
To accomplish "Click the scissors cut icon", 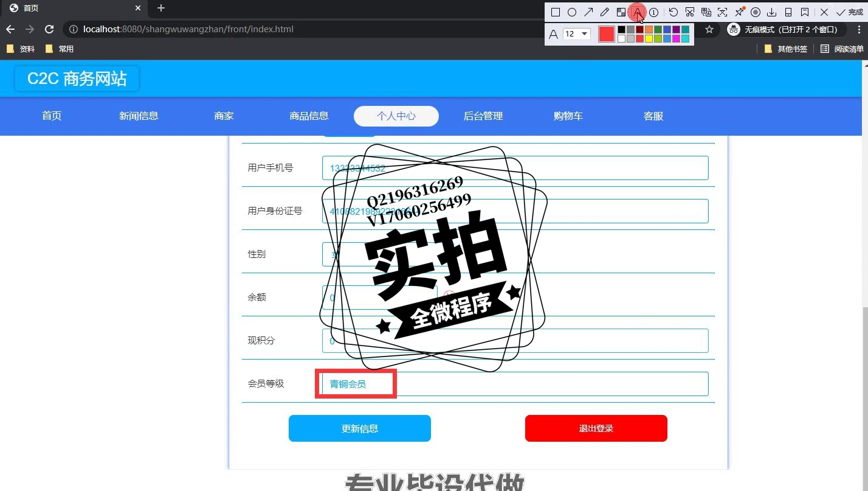I will (x=690, y=12).
